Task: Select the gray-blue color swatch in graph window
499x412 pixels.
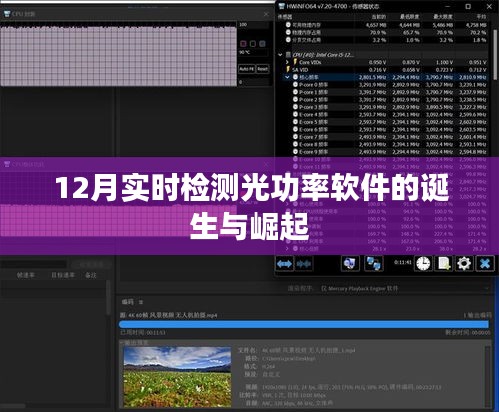Action: coord(262,44)
